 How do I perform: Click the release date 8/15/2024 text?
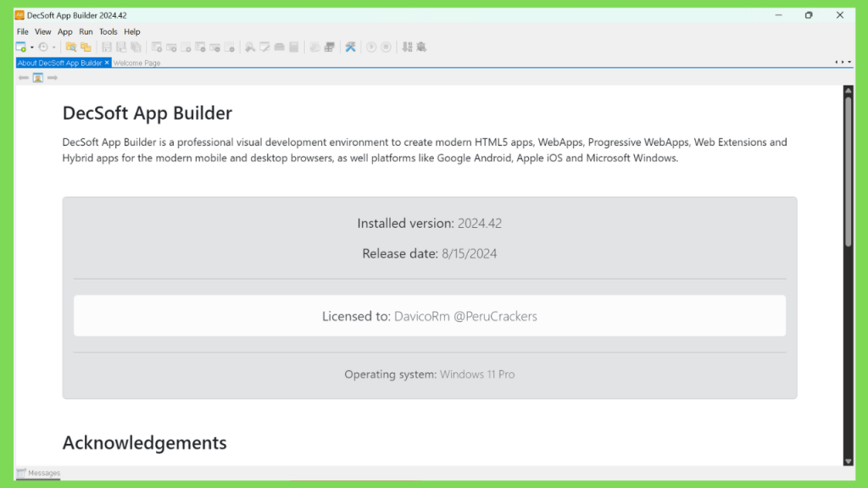(469, 253)
